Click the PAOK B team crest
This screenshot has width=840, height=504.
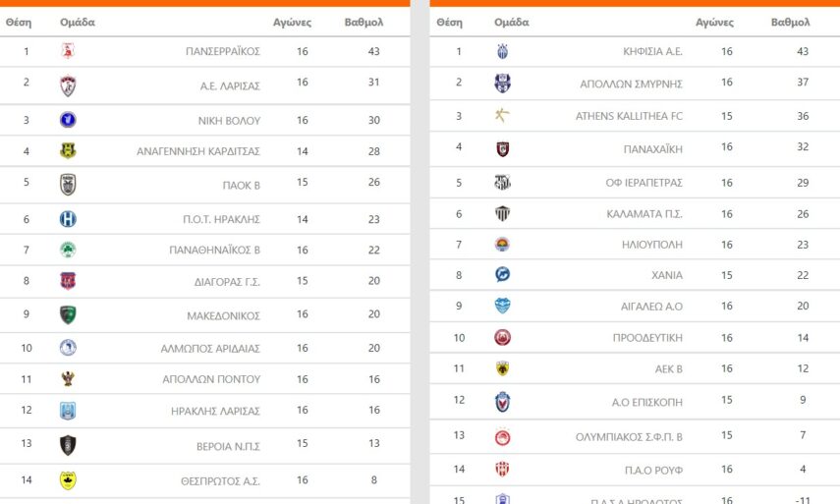(68, 185)
